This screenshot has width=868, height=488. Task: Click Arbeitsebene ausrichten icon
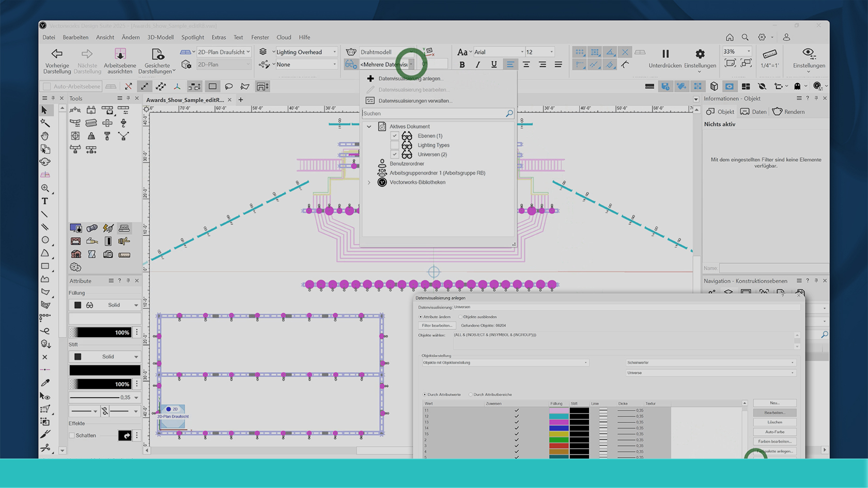pyautogui.click(x=120, y=54)
